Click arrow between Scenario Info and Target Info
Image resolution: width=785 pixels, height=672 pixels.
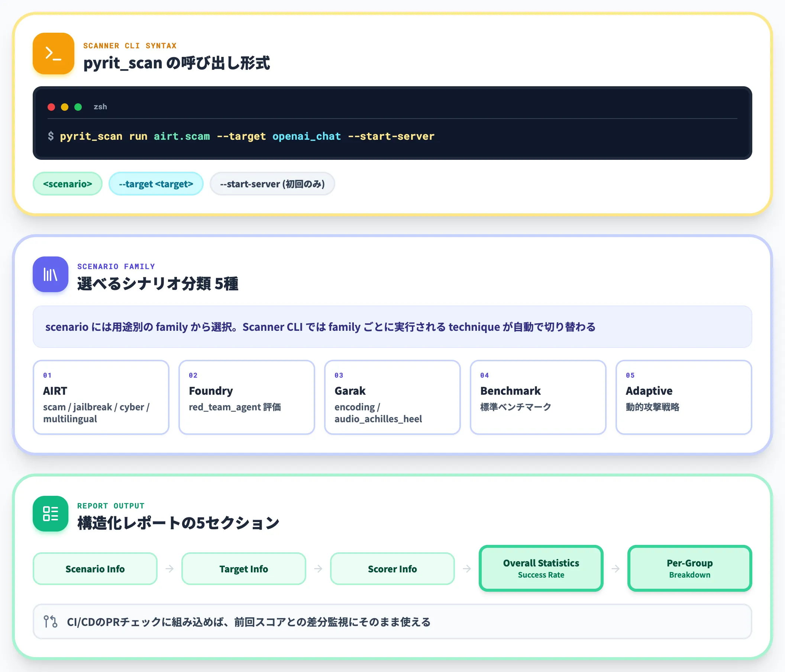click(170, 569)
